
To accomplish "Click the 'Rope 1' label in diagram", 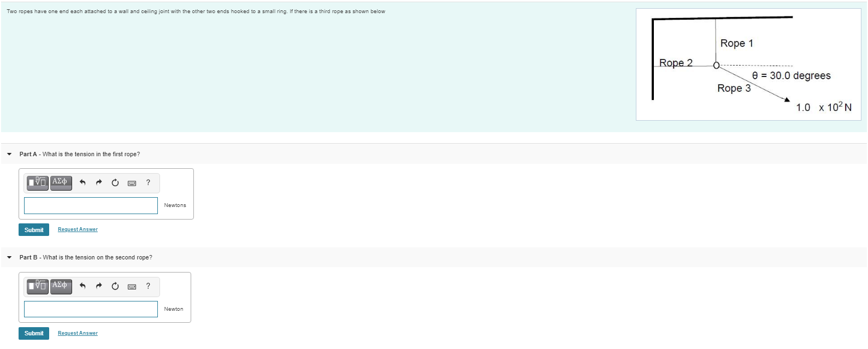I will (736, 43).
